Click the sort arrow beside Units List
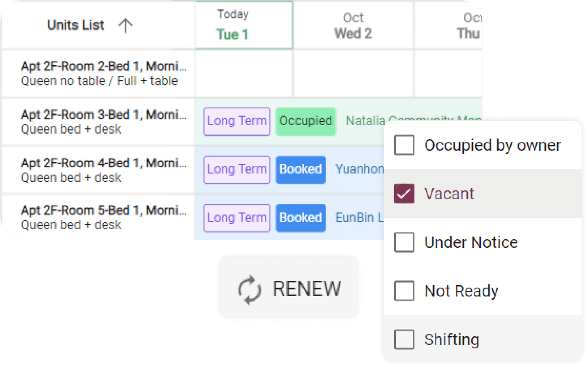Screen dimensions: 588x367 (x=125, y=26)
